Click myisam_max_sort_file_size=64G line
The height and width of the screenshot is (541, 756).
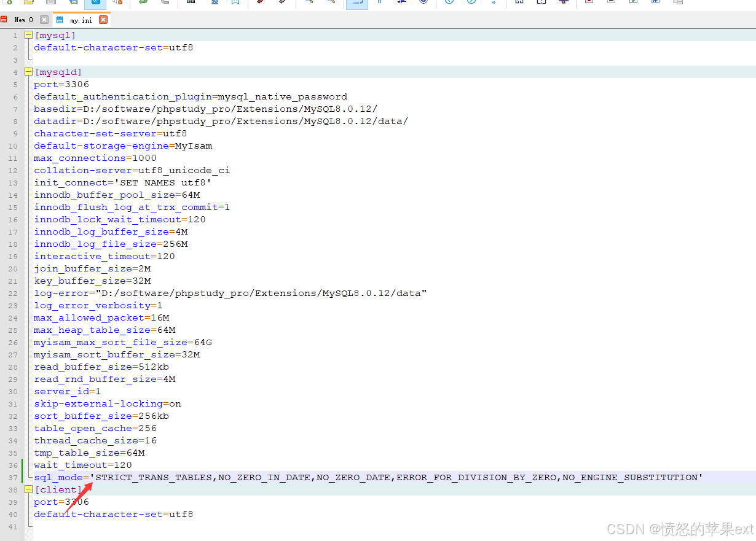(123, 342)
